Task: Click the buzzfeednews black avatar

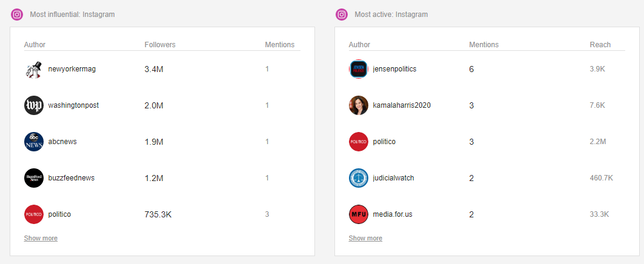Action: pos(34,178)
